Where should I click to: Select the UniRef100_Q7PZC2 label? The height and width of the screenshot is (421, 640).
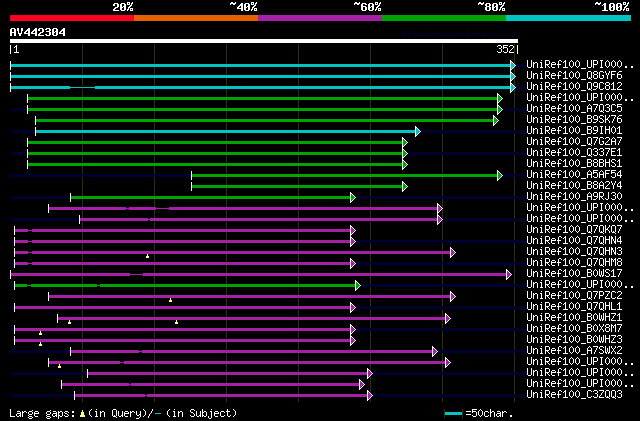pos(574,296)
